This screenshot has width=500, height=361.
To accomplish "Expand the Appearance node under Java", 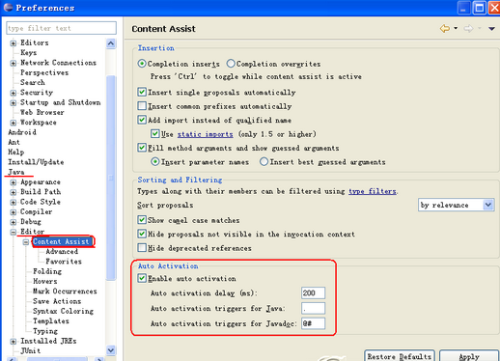I will pyautogui.click(x=13, y=182).
